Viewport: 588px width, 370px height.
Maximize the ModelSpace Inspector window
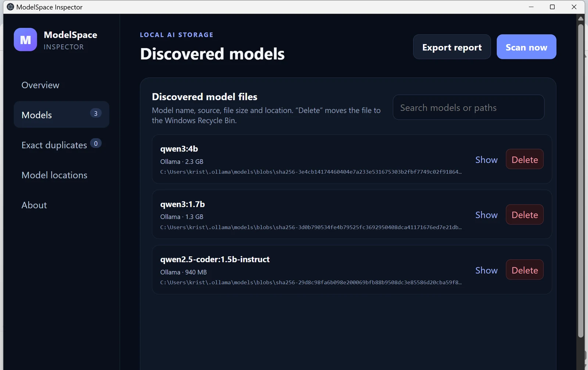[552, 7]
